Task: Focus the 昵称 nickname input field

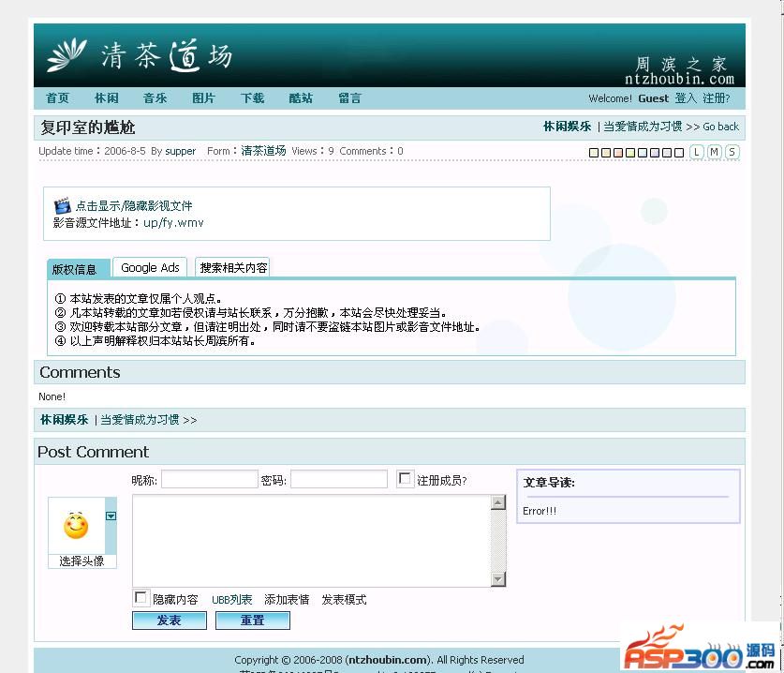Action: (210, 479)
